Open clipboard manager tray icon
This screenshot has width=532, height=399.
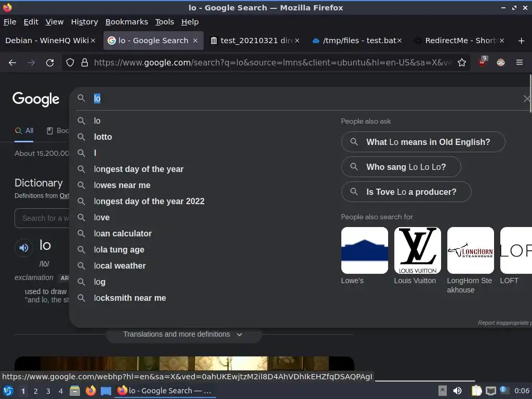[477, 391]
